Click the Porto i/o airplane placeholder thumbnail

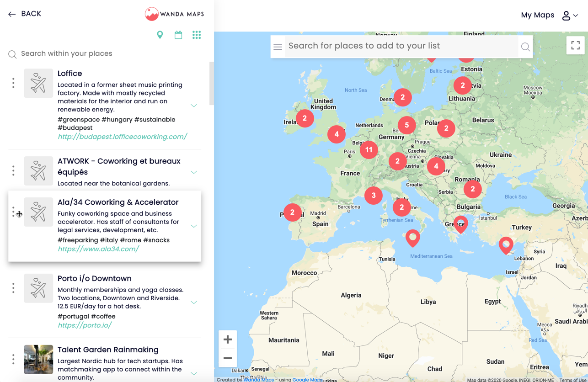pos(38,288)
